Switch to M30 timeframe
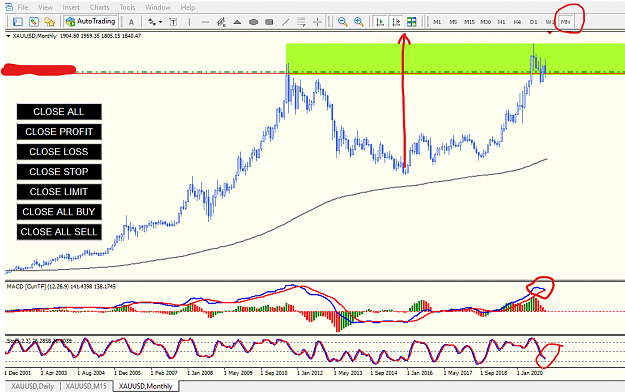Image resolution: width=625 pixels, height=392 pixels. point(485,22)
